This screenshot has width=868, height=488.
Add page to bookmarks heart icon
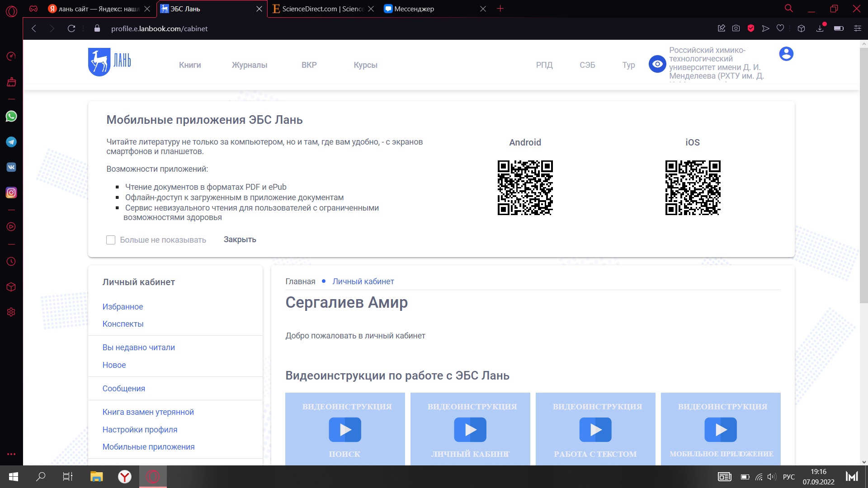tap(780, 28)
